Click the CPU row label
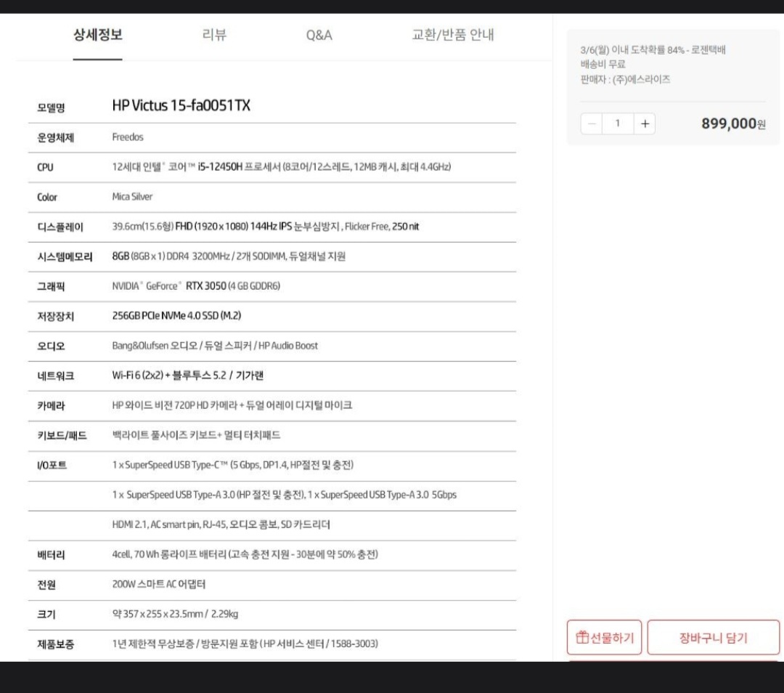This screenshot has width=784, height=693. [x=45, y=167]
